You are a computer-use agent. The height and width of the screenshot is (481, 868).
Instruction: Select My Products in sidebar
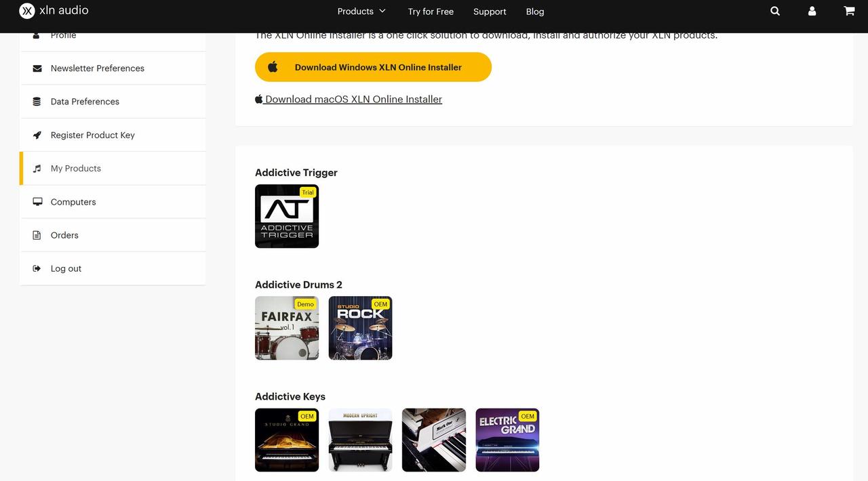pos(76,169)
